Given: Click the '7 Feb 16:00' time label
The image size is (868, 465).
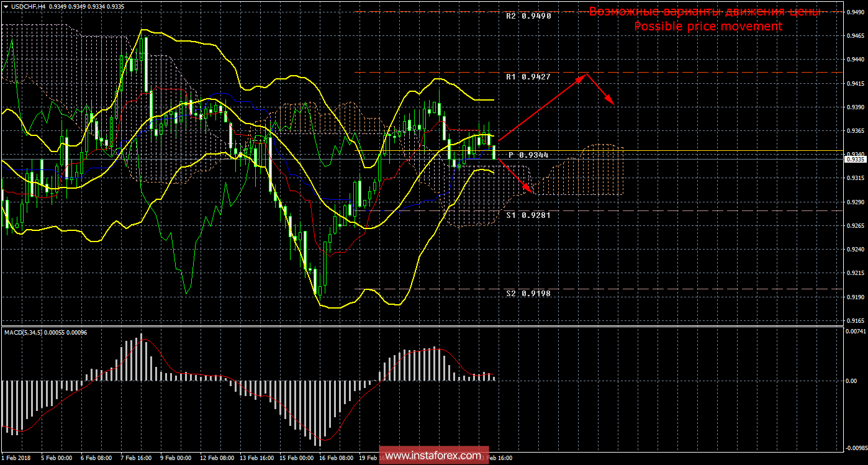Looking at the screenshot, I should [135, 459].
